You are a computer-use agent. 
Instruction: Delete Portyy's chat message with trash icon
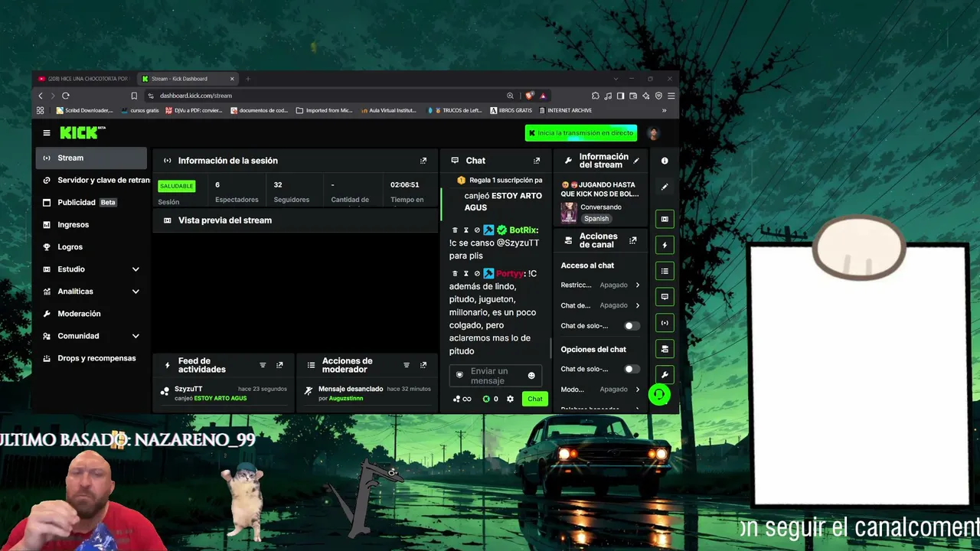click(455, 273)
